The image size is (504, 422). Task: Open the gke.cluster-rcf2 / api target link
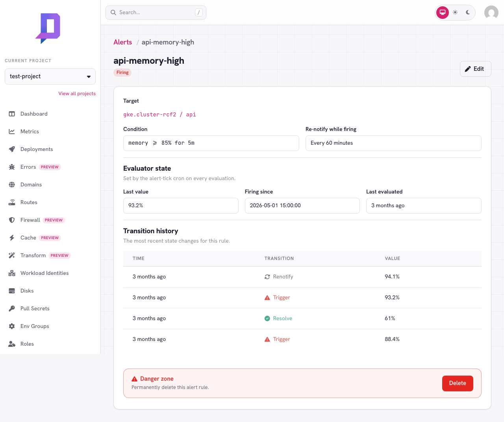pyautogui.click(x=159, y=114)
